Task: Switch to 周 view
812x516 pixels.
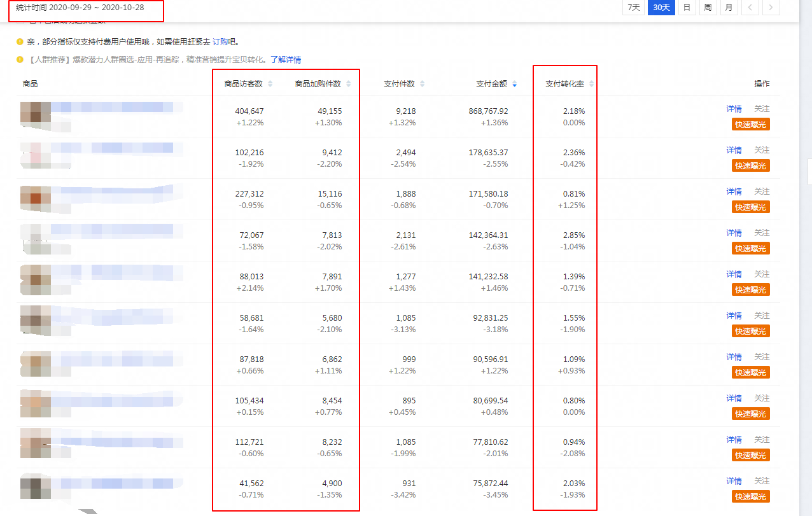Action: [x=708, y=8]
